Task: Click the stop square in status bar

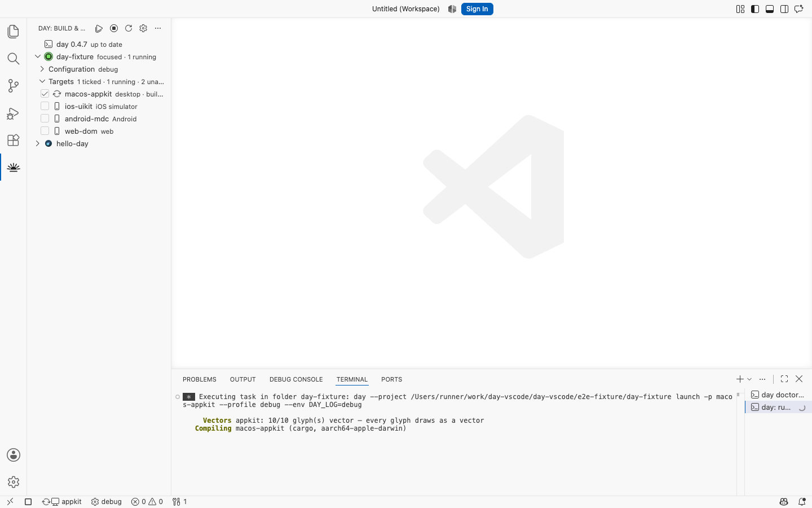Action: click(28, 502)
